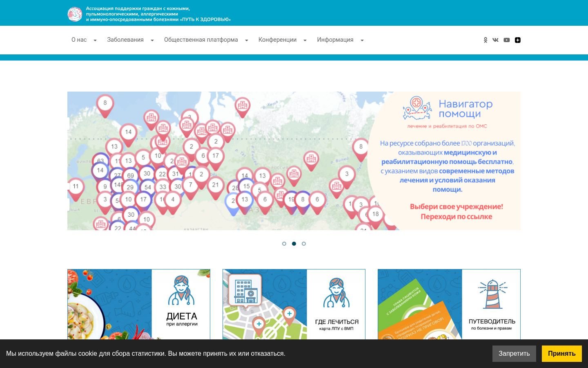Click the association's round logo

[x=75, y=14]
